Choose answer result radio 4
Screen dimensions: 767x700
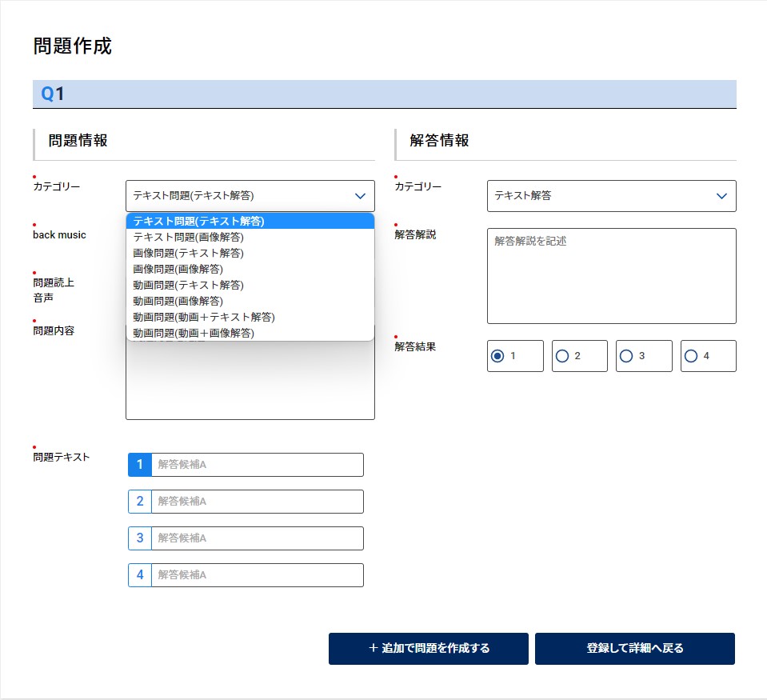(x=691, y=356)
